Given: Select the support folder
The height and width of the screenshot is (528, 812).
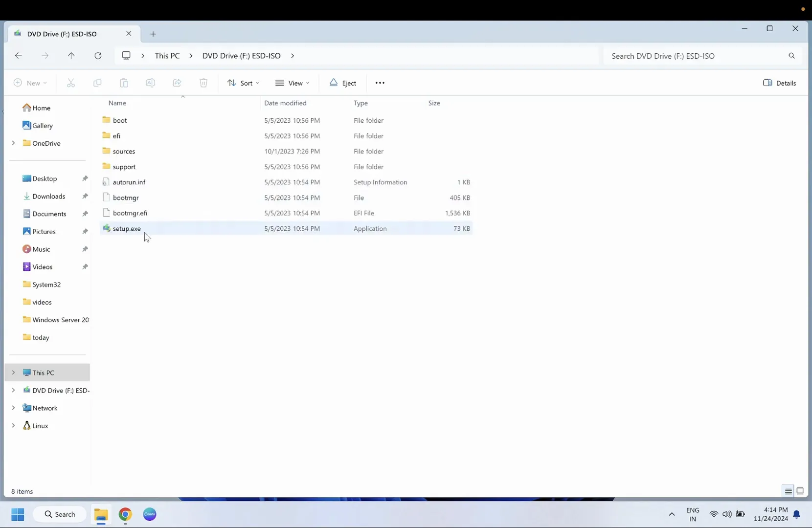Looking at the screenshot, I should point(286,167).
